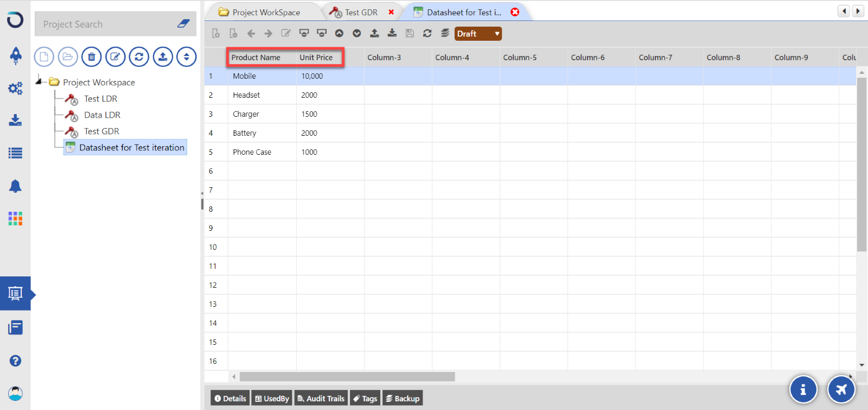The height and width of the screenshot is (410, 868).
Task: Click the stacked layers toolbar icon
Action: pyautogui.click(x=445, y=34)
